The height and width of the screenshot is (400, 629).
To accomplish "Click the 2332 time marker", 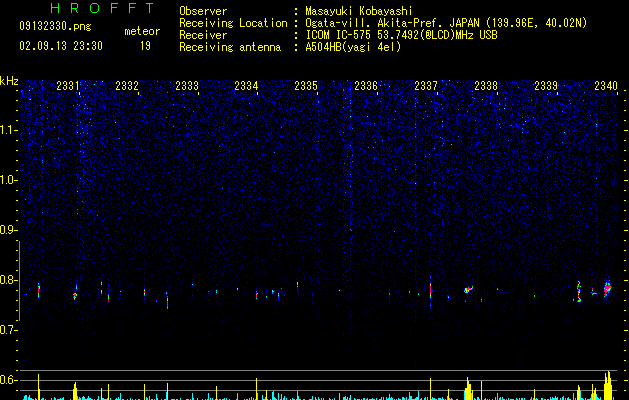I will point(127,86).
